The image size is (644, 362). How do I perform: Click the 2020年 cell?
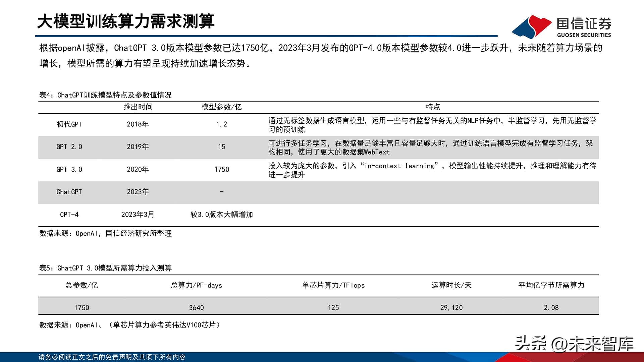138,169
